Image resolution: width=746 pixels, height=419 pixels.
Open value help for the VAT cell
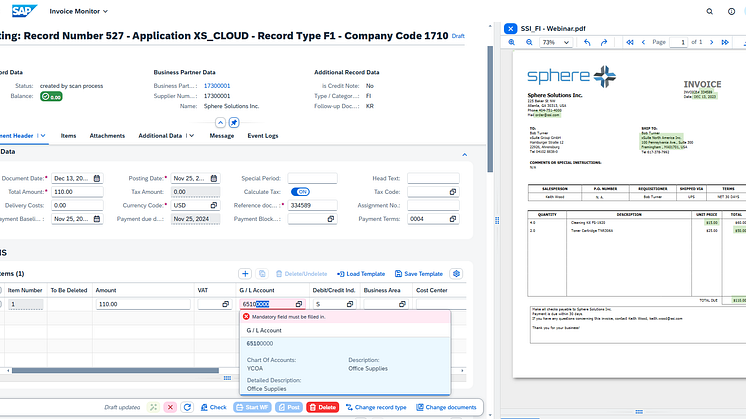(x=225, y=304)
